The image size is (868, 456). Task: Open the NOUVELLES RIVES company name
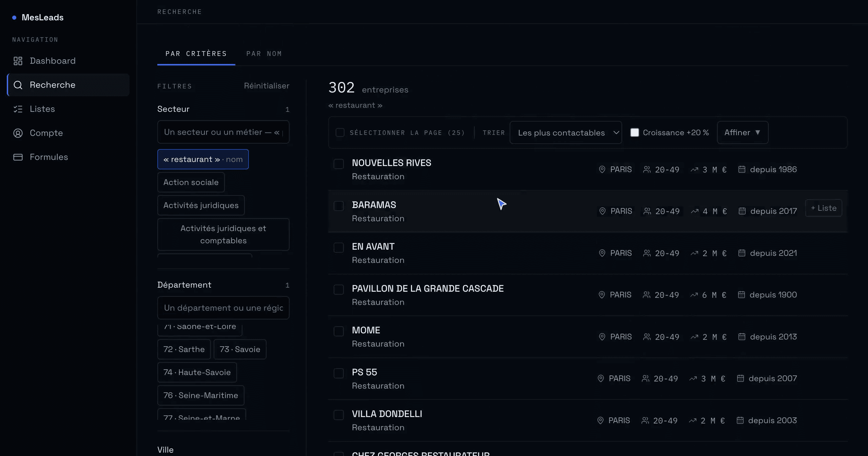392,163
